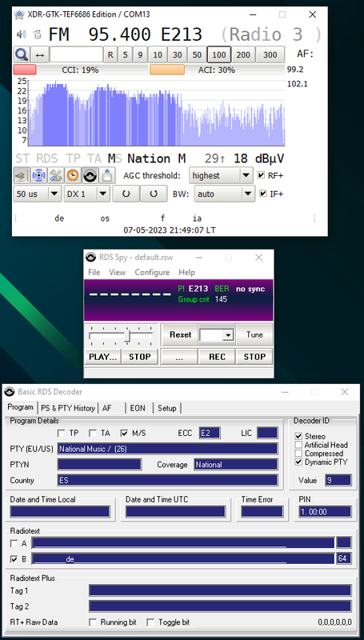Open the combo box beside Reset in RDS Spy
364x640 pixels.
point(217,335)
